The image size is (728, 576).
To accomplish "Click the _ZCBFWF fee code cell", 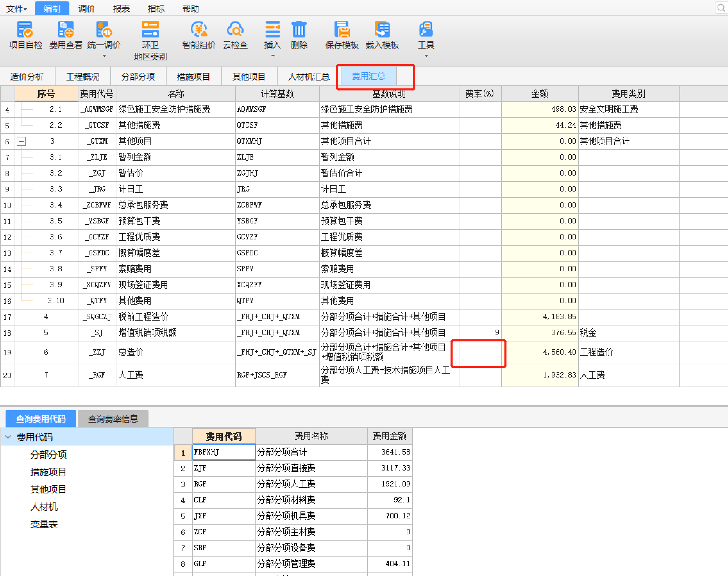I will coord(98,205).
